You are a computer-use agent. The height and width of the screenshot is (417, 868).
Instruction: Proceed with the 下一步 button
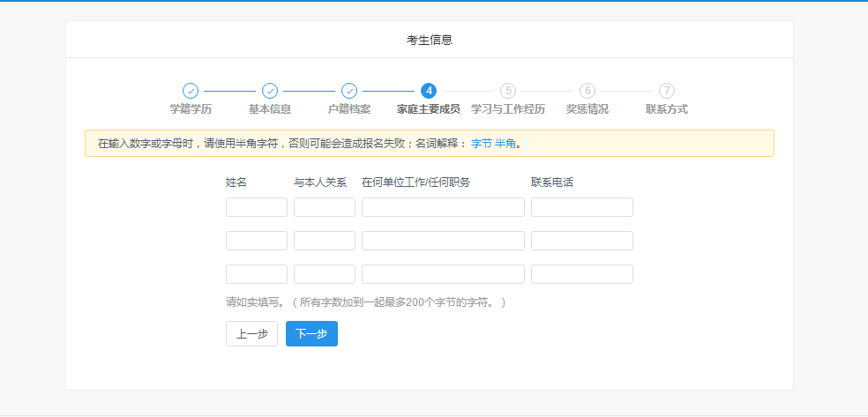tap(311, 334)
